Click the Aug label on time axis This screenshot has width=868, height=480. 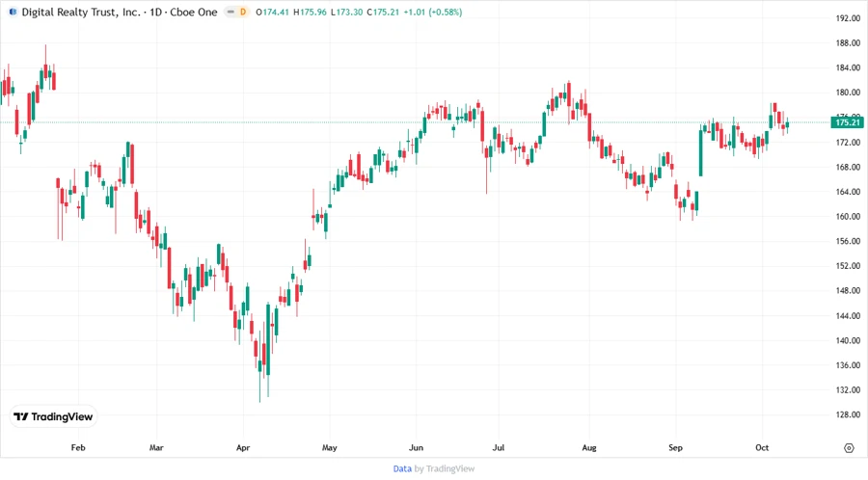point(589,447)
